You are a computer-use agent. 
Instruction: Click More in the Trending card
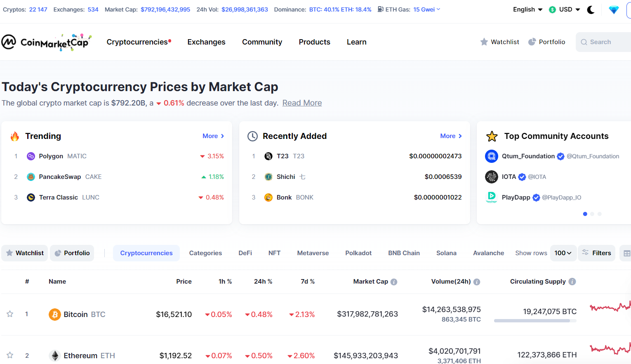click(213, 136)
